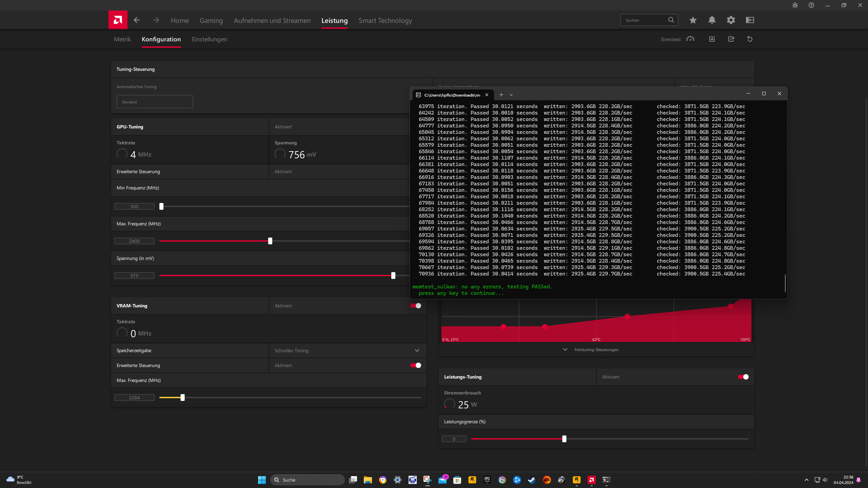868x488 pixels.
Task: Start the Stresstest gauge icon
Action: pyautogui.click(x=690, y=39)
